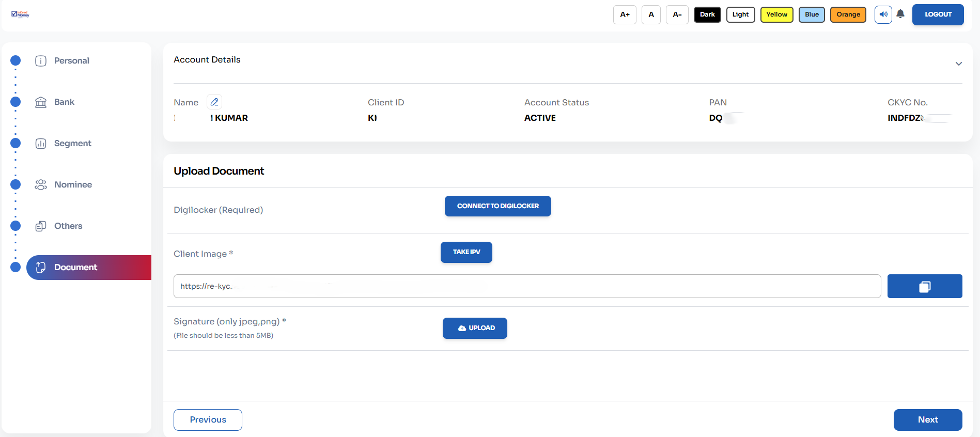
Task: Increase font size with A+ button
Action: pos(625,14)
